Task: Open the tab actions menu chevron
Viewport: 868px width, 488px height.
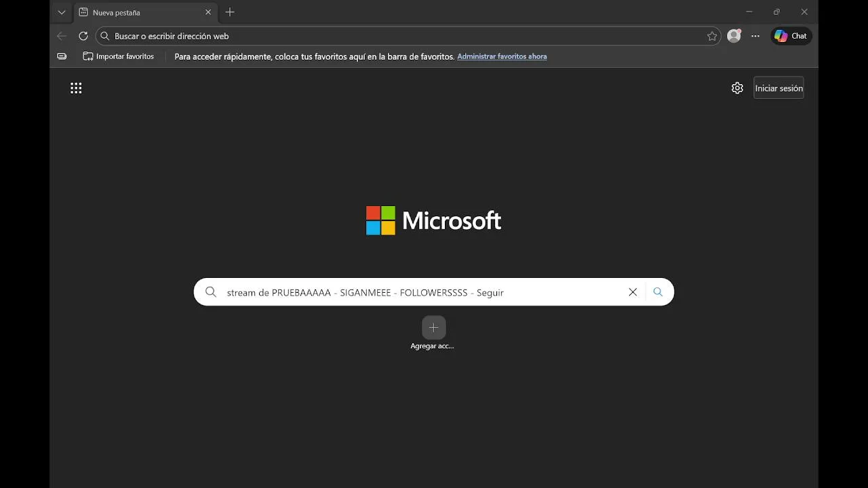Action: (x=62, y=12)
